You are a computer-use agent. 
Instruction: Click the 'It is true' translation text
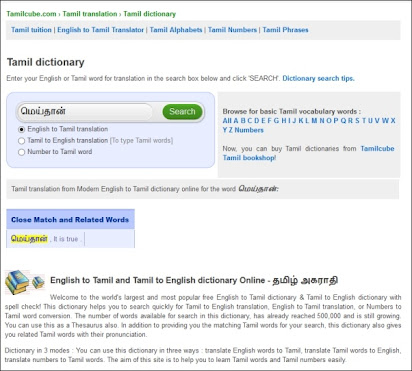point(66,239)
